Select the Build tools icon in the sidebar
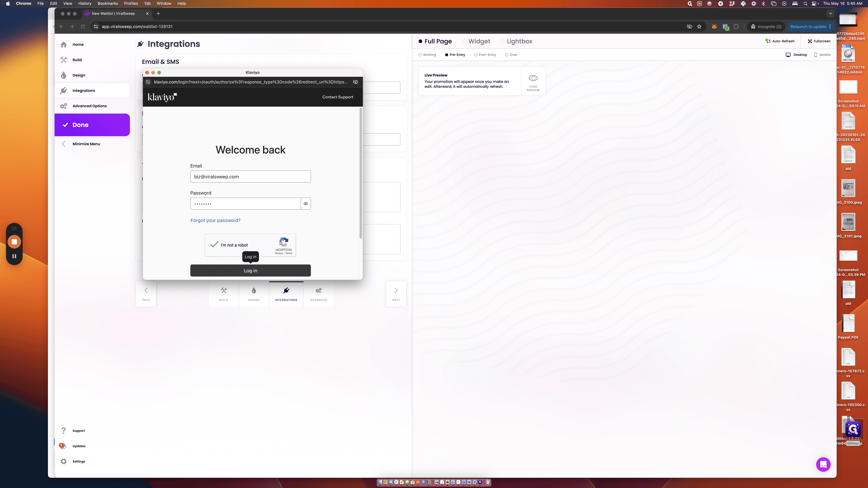This screenshot has width=868, height=488. pyautogui.click(x=63, y=60)
